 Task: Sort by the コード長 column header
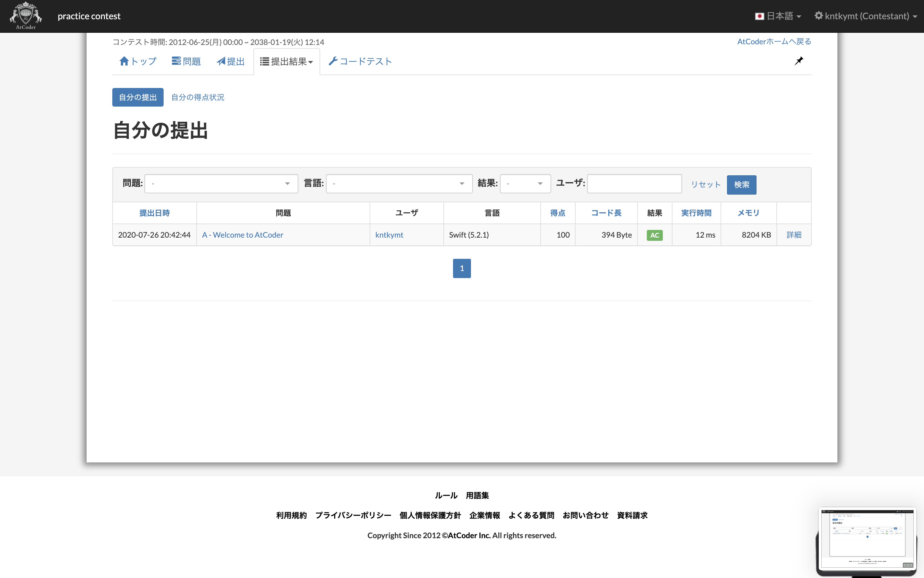click(x=606, y=213)
